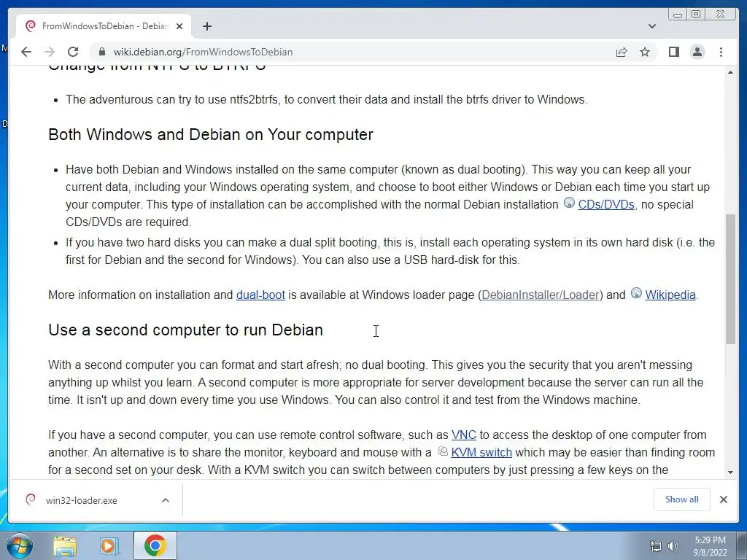Click the forward navigation arrow
This screenshot has width=747, height=560.
tap(50, 52)
